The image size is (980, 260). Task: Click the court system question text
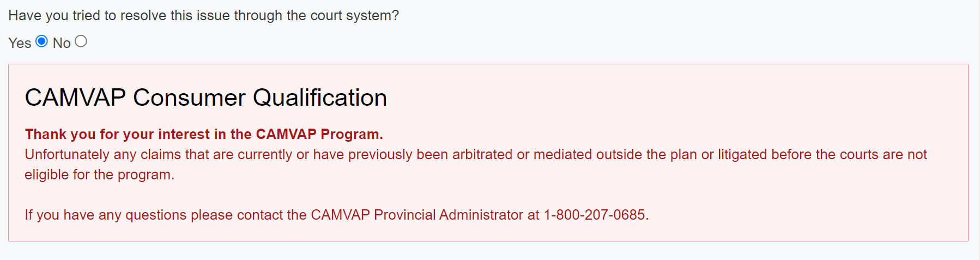click(x=203, y=15)
